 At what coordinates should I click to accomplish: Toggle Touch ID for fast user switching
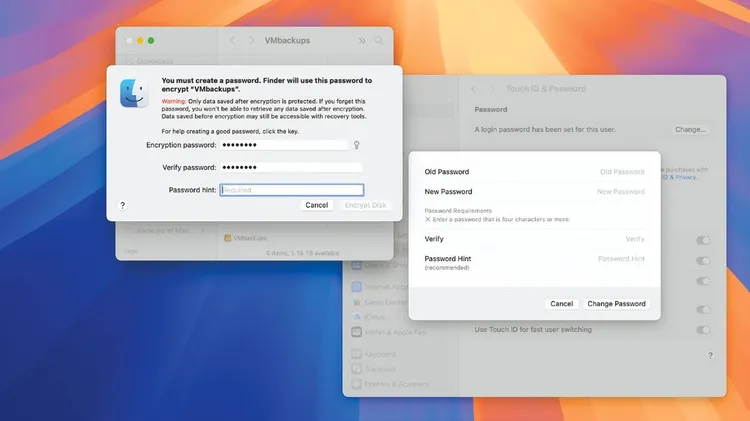pyautogui.click(x=703, y=330)
